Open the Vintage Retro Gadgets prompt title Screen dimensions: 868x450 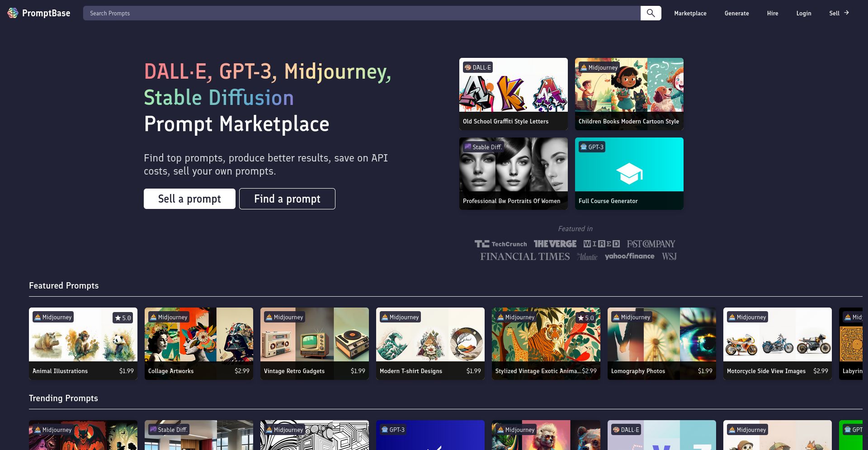[294, 371]
